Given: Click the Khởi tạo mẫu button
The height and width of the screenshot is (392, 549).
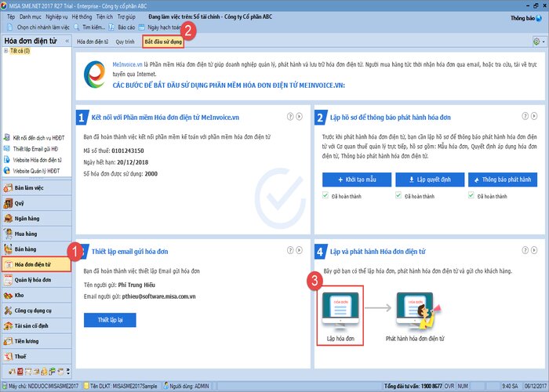Looking at the screenshot, I should click(x=357, y=180).
